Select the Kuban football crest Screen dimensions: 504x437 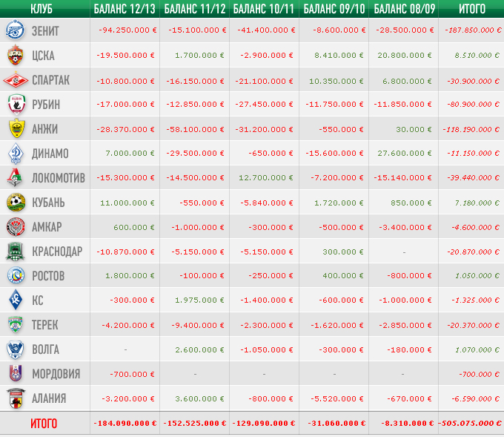16,203
